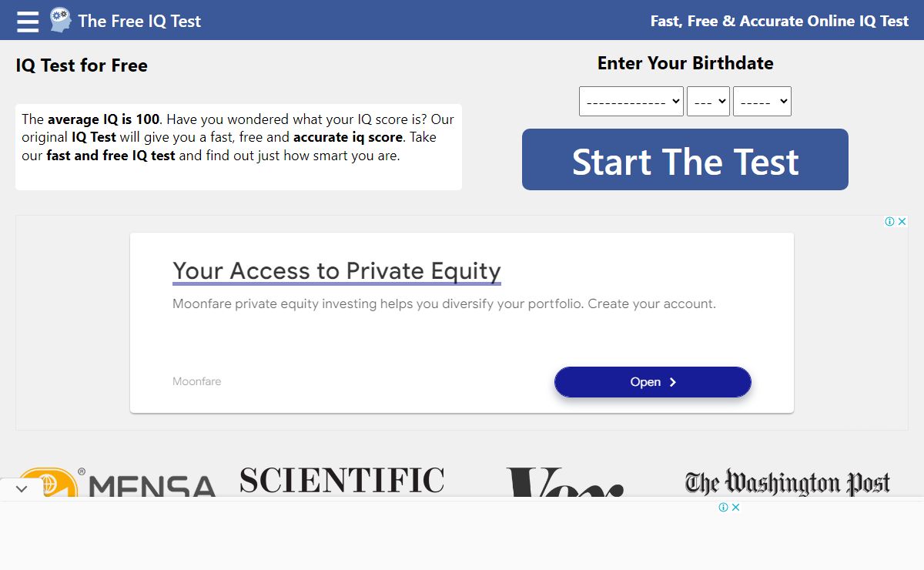The height and width of the screenshot is (570, 924).
Task: Follow the "Your Access to Private Equity" headline
Action: coord(336,271)
